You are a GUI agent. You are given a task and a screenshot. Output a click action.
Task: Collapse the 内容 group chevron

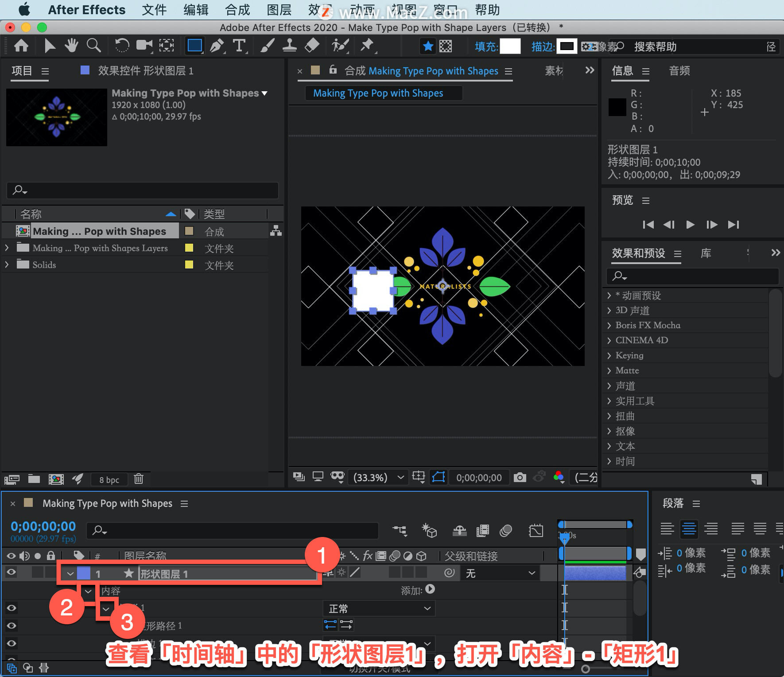click(x=88, y=591)
